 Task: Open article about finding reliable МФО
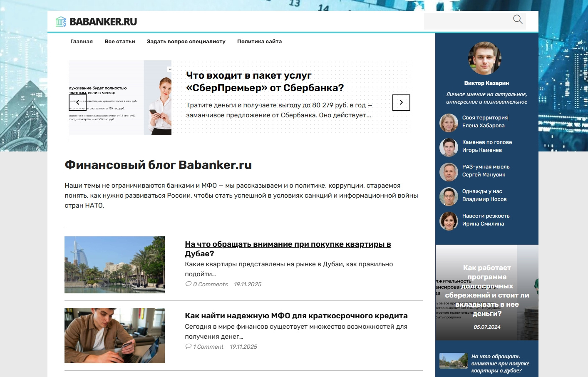click(x=296, y=316)
